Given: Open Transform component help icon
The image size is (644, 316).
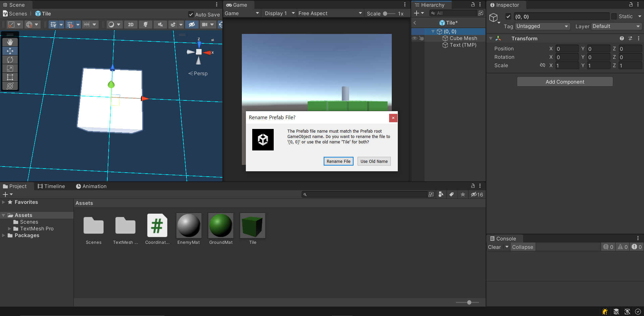Looking at the screenshot, I should point(622,39).
